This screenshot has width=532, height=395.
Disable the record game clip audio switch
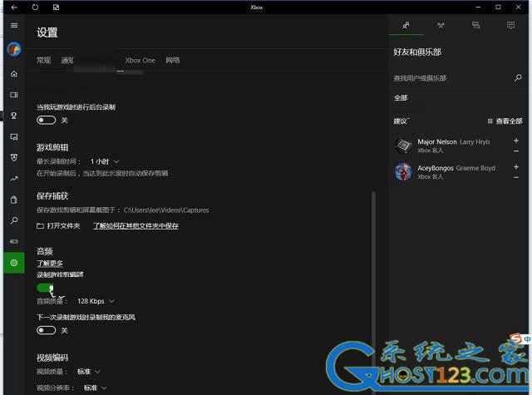coord(46,287)
